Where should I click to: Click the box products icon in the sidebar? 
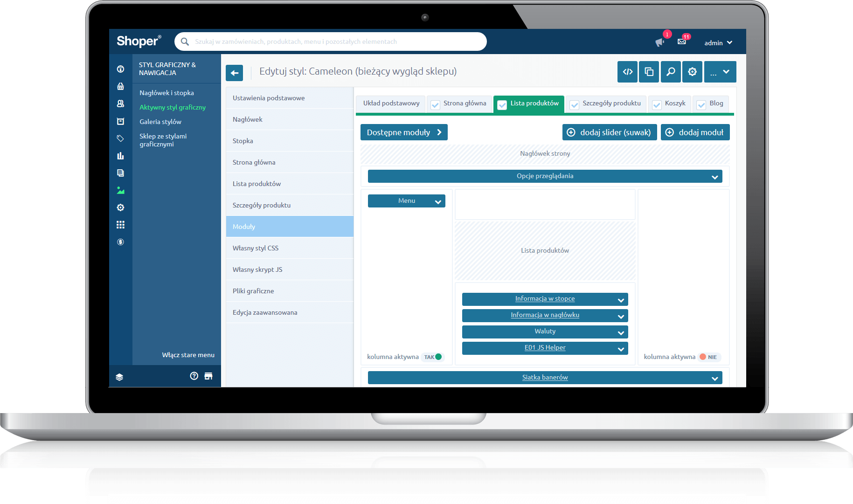(120, 121)
